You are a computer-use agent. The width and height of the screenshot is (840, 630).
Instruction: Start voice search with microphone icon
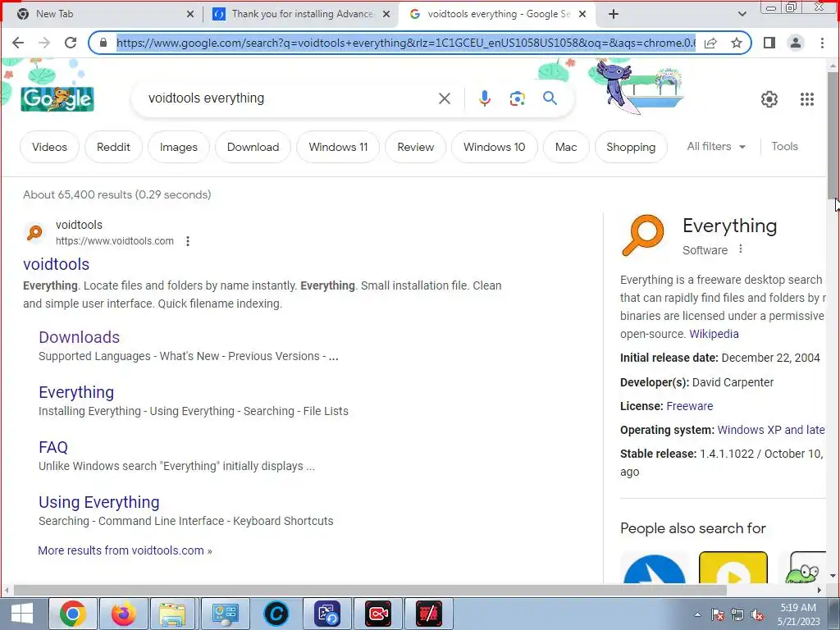click(484, 98)
